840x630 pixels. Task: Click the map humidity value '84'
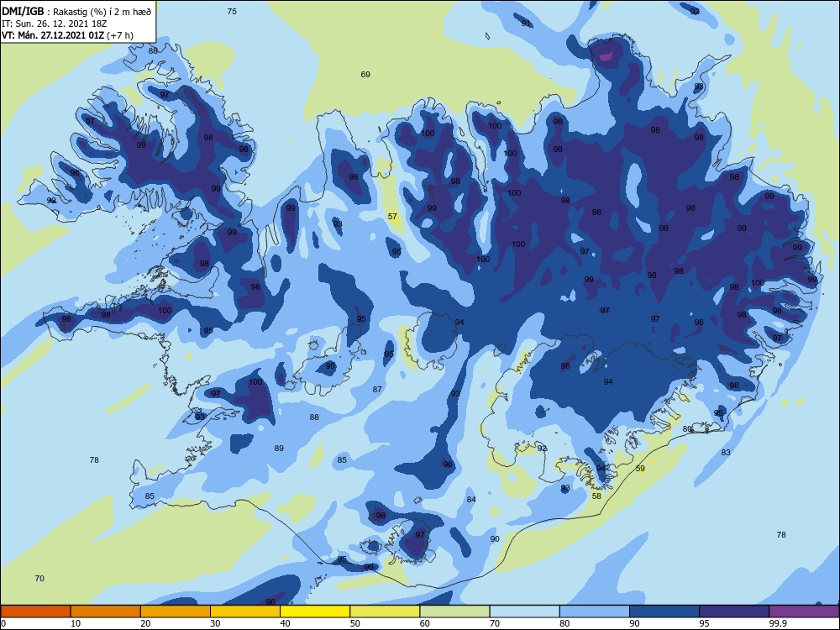[x=471, y=500]
